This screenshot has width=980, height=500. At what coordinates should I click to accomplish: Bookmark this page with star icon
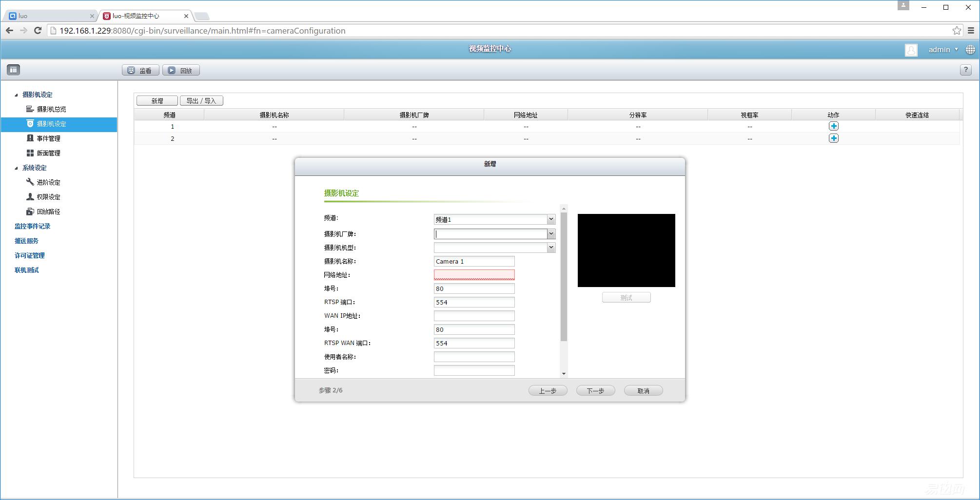[x=957, y=31]
